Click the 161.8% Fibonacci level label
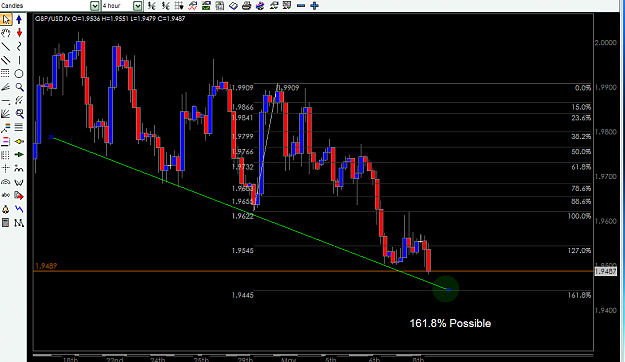Image resolution: width=625 pixels, height=362 pixels. pos(579,295)
